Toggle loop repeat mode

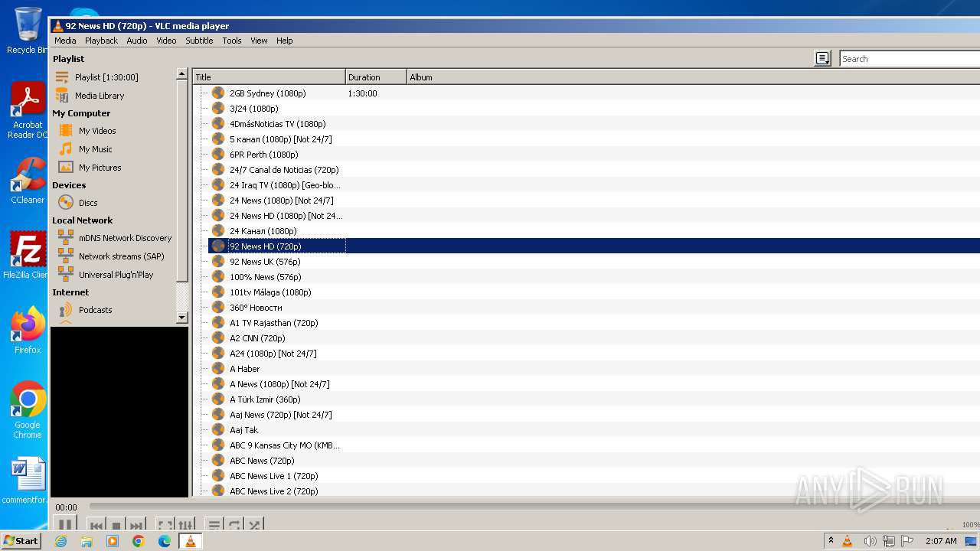click(x=234, y=525)
